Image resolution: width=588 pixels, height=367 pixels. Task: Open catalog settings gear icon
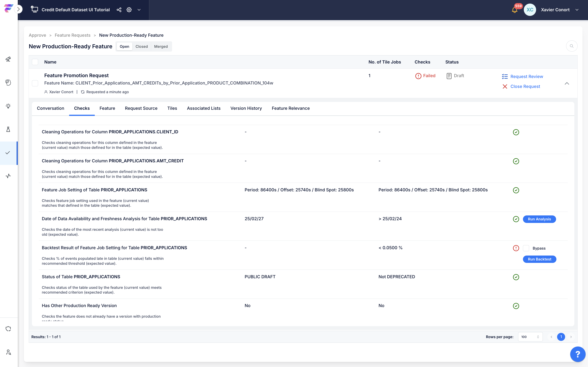[x=129, y=10]
